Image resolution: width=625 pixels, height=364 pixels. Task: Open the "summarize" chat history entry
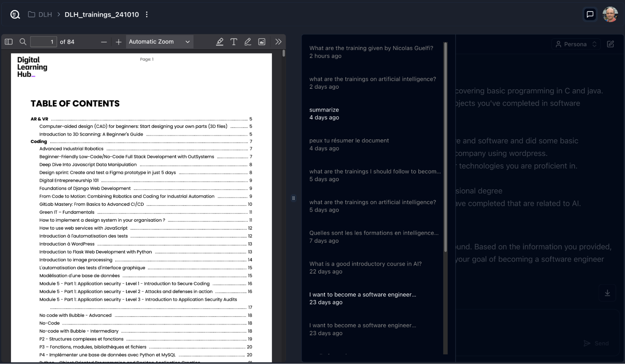coord(324,113)
